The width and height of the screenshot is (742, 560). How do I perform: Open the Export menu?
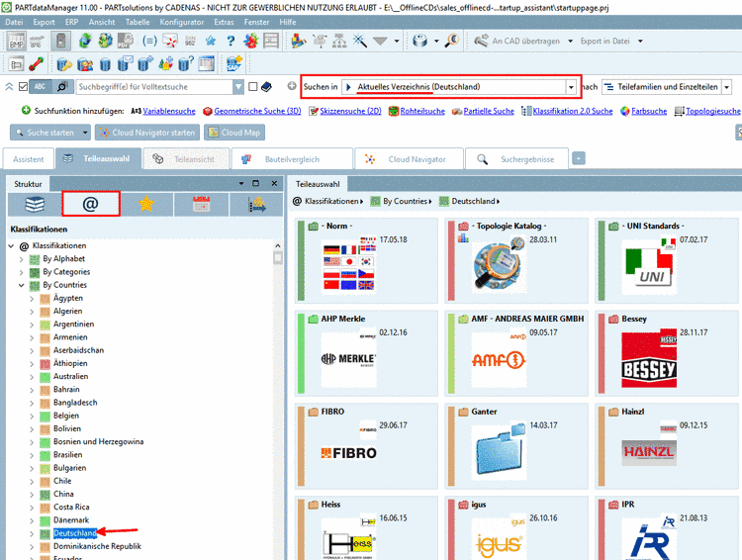pos(44,22)
